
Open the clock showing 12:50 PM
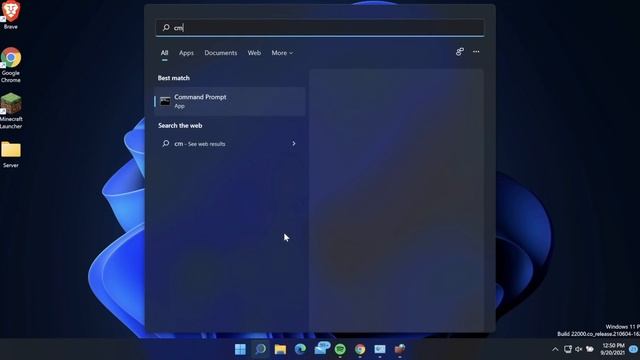click(613, 349)
